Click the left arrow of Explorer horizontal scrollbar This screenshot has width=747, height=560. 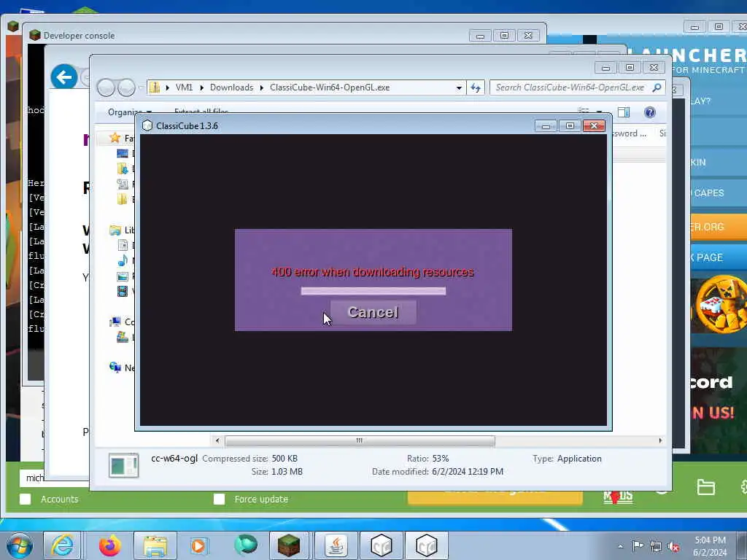point(217,440)
